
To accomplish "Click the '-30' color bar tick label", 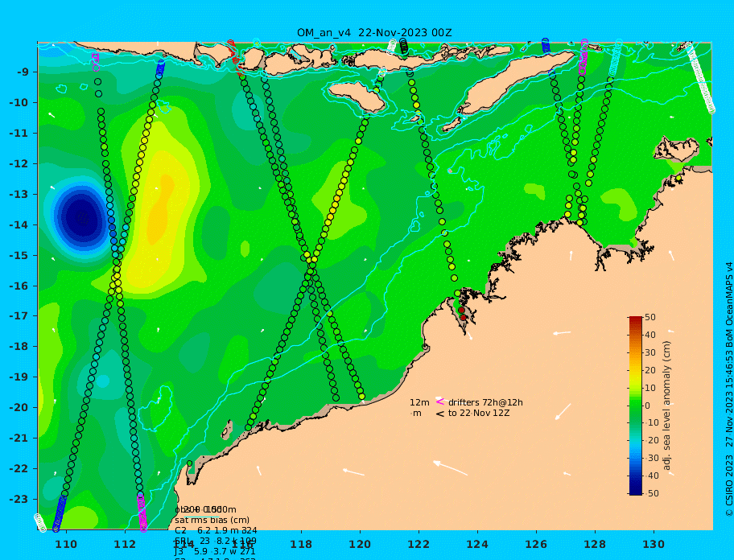I will tap(652, 458).
